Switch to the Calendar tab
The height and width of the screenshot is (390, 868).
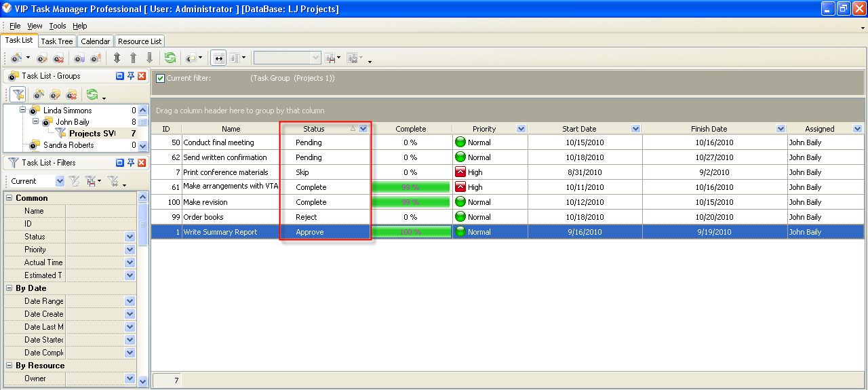95,41
